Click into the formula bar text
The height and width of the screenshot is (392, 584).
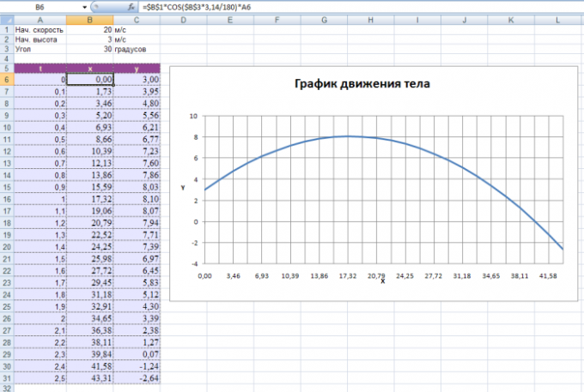(344, 6)
